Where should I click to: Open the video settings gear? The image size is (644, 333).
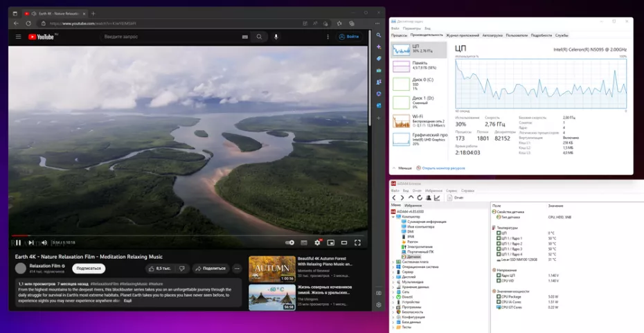(317, 242)
